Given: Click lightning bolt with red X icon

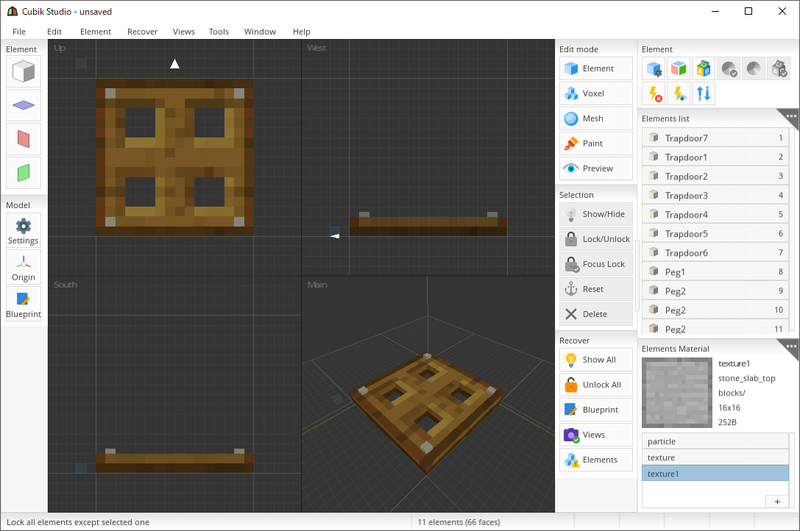Looking at the screenshot, I should [x=654, y=93].
